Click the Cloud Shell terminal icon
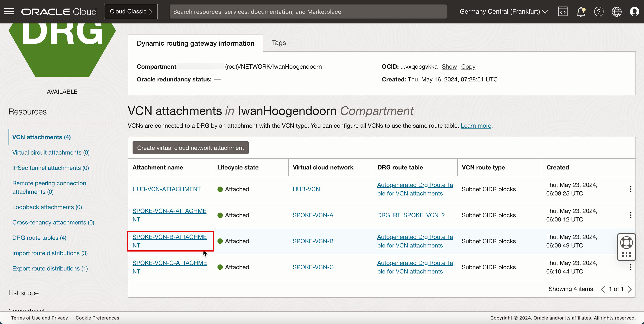 pos(563,11)
